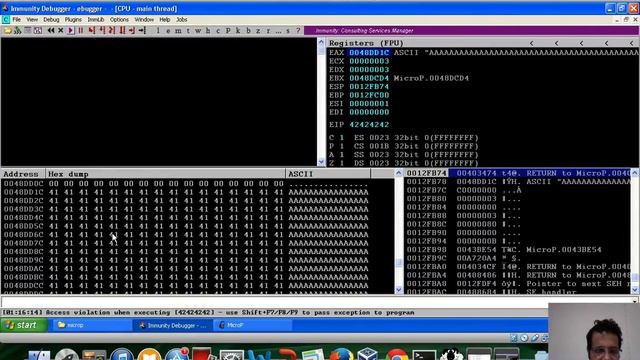
Task: Click the Step into toolbar icon
Action: point(92,31)
